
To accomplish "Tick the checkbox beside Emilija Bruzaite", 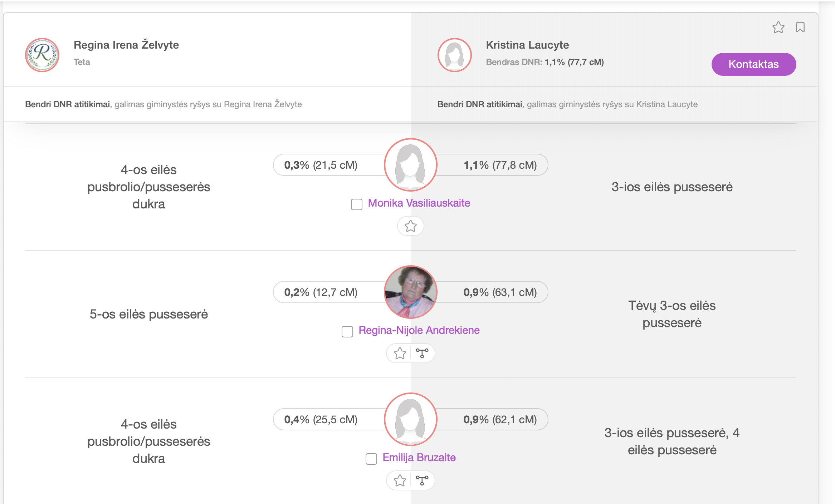I will tap(371, 459).
